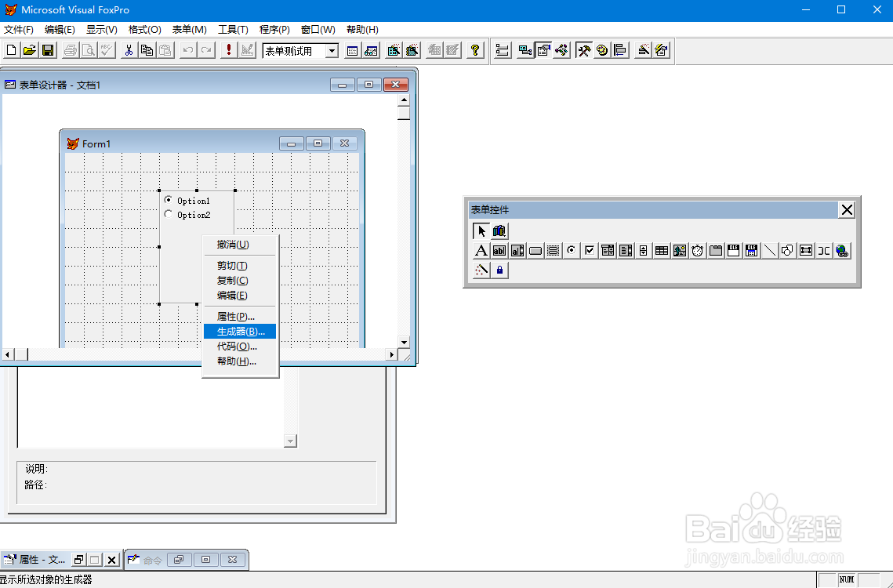Open the Data Environment icon

coord(525,50)
